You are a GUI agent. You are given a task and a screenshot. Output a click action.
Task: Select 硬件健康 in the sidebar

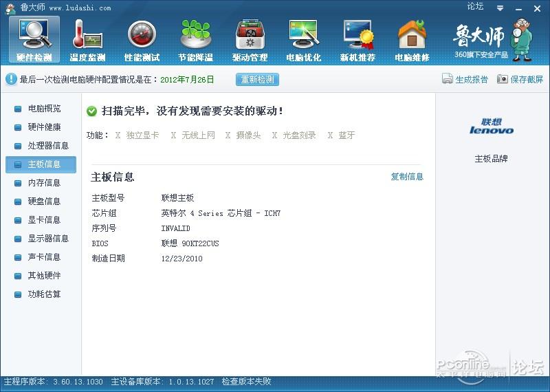41,127
